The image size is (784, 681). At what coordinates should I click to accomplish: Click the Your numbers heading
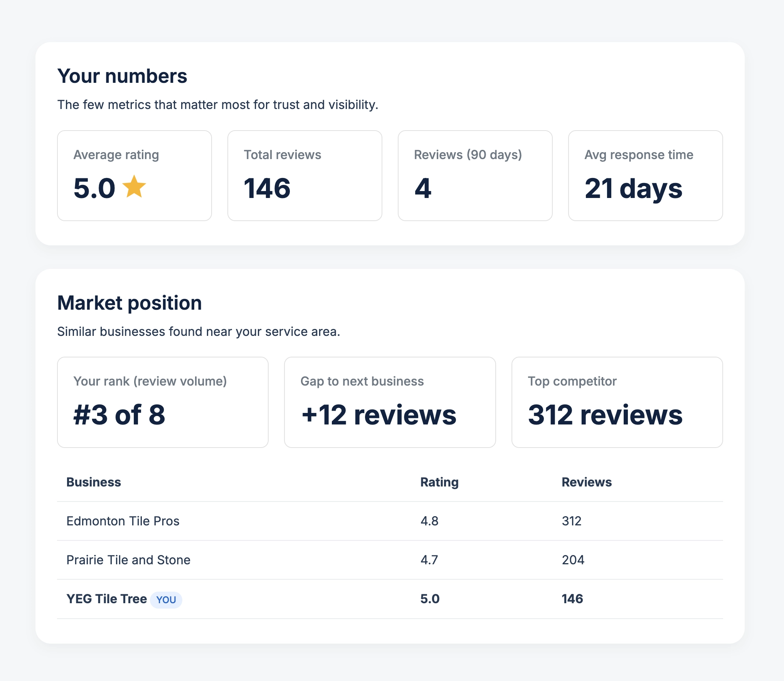122,76
